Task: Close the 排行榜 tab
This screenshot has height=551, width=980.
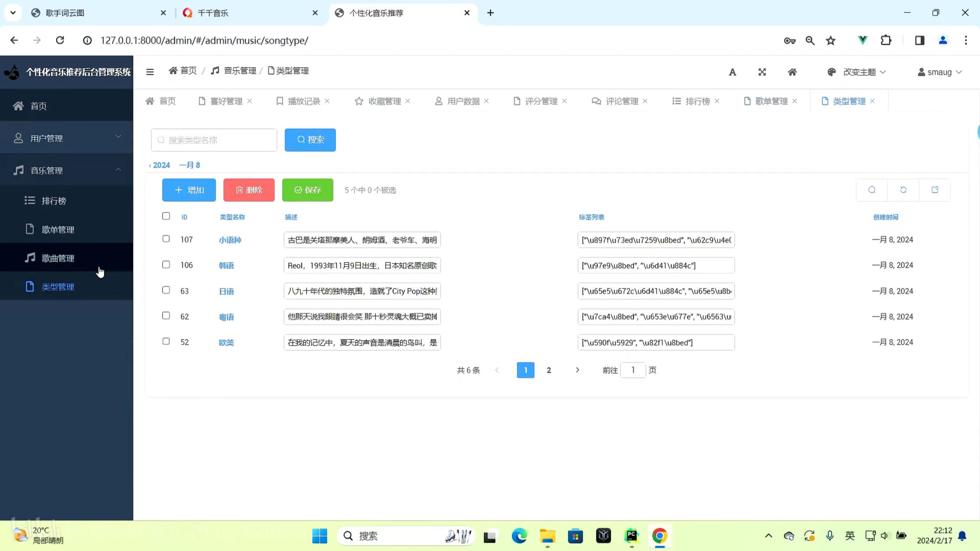Action: 717,101
